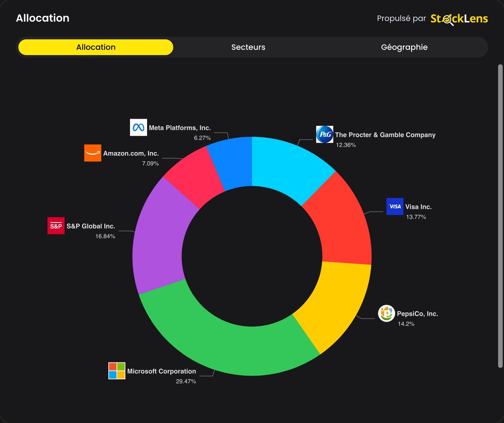Click the 13.77% value
The width and height of the screenshot is (504, 423).
point(416,217)
